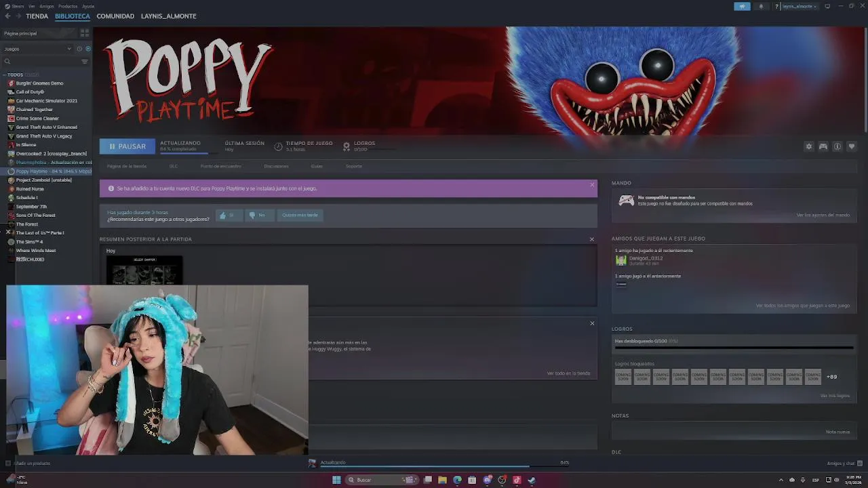
Task: Switch to Big Picture mode icon
Action: (827, 6)
